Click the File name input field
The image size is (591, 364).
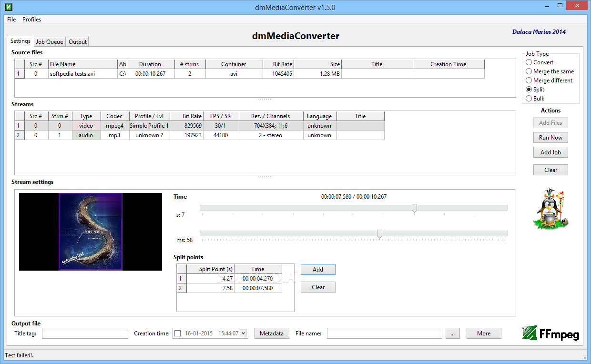click(385, 334)
